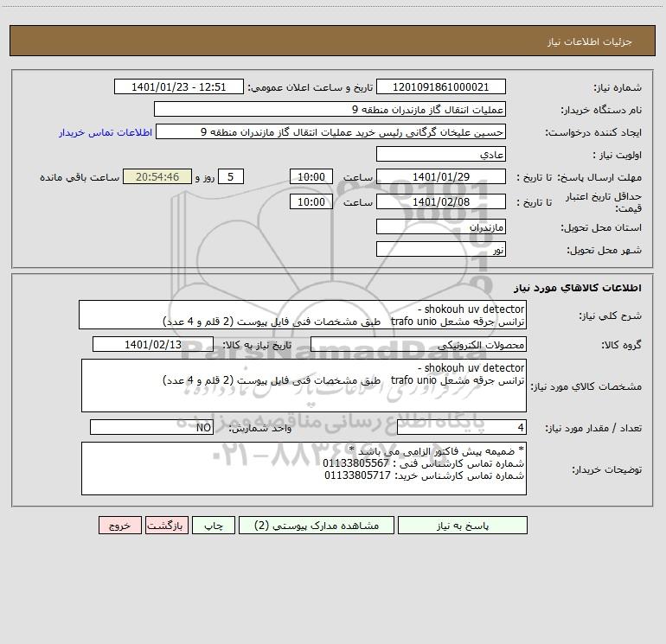Click the buyer notes توضیحات خریدار text area
Image resolution: width=666 pixels, height=644 pixels.
304,469
